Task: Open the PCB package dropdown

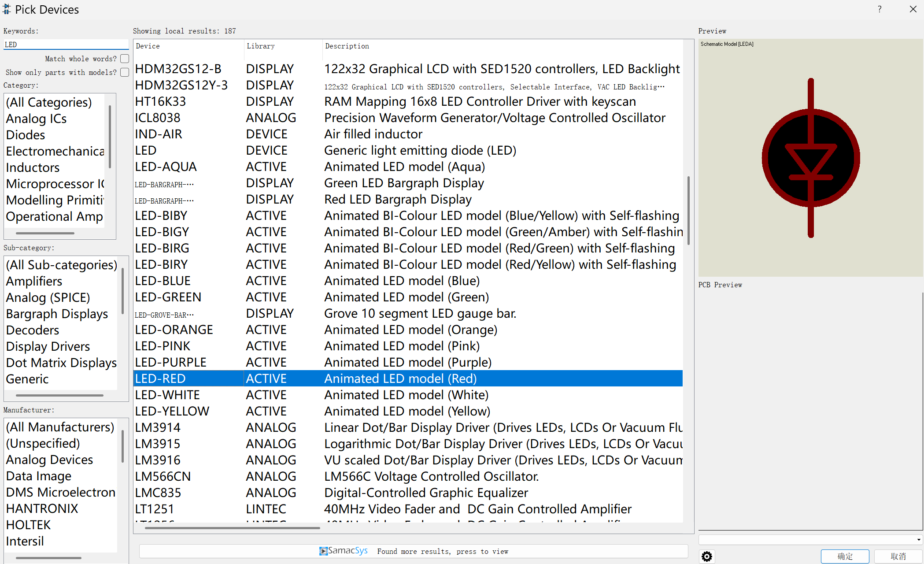Action: click(918, 540)
